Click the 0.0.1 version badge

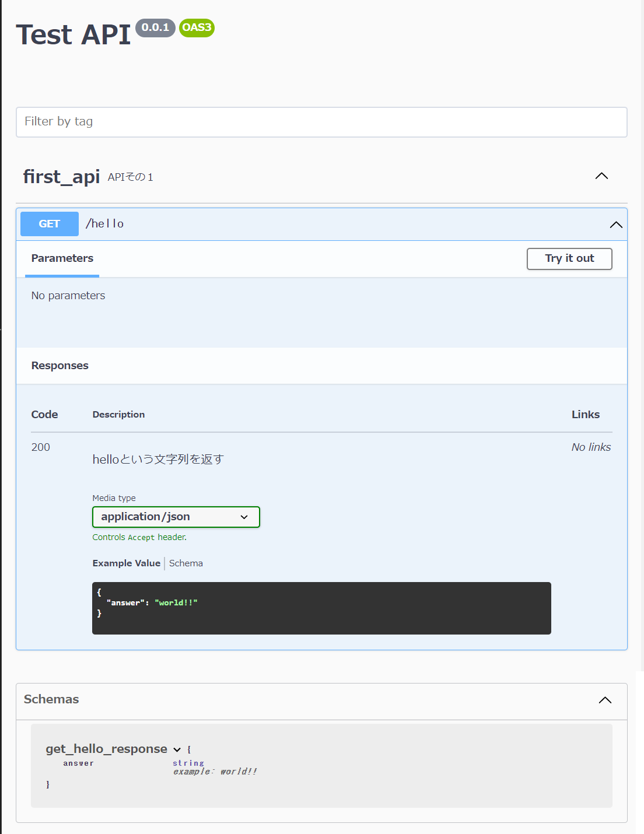[x=155, y=27]
